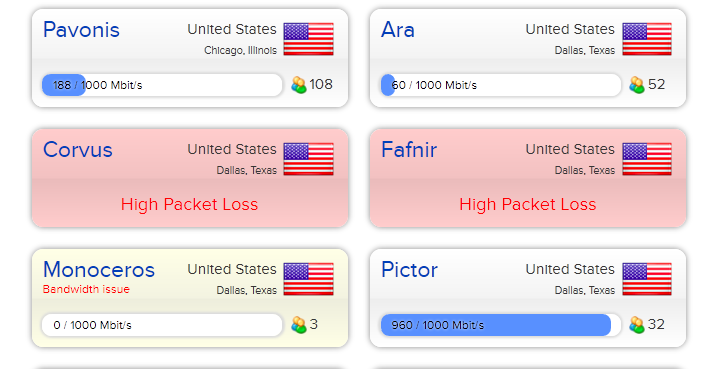The height and width of the screenshot is (369, 702).
Task: Click the users icon beside Monoceros 3
Action: pos(299,325)
